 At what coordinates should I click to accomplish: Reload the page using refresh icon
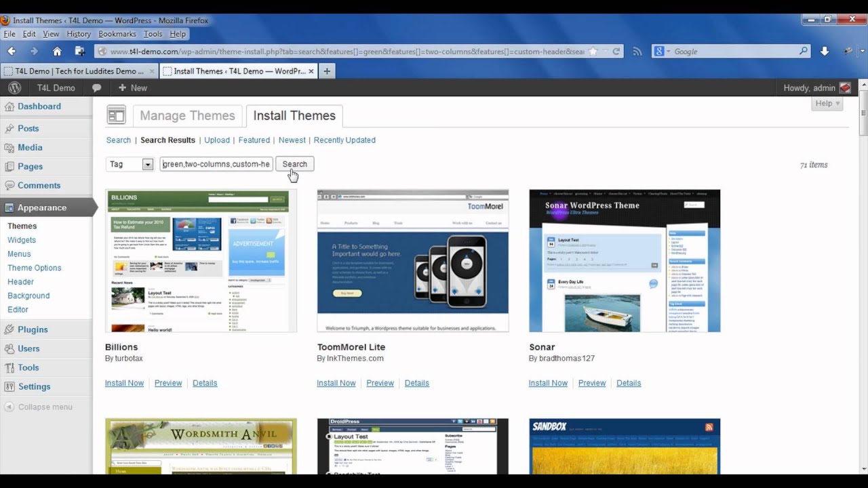coord(616,52)
